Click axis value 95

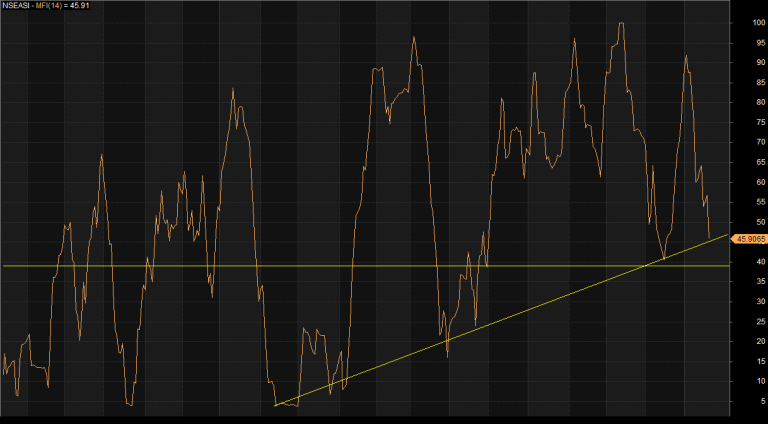pyautogui.click(x=761, y=43)
